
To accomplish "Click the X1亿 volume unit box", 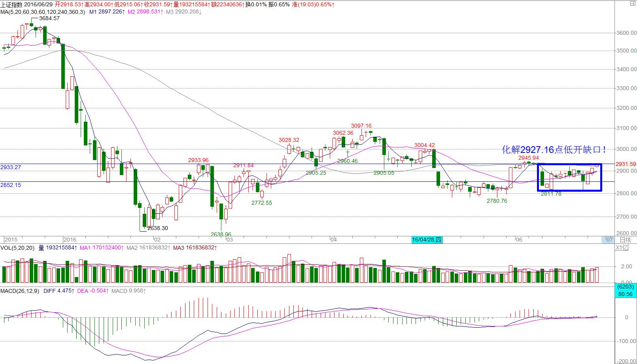I will point(622,247).
